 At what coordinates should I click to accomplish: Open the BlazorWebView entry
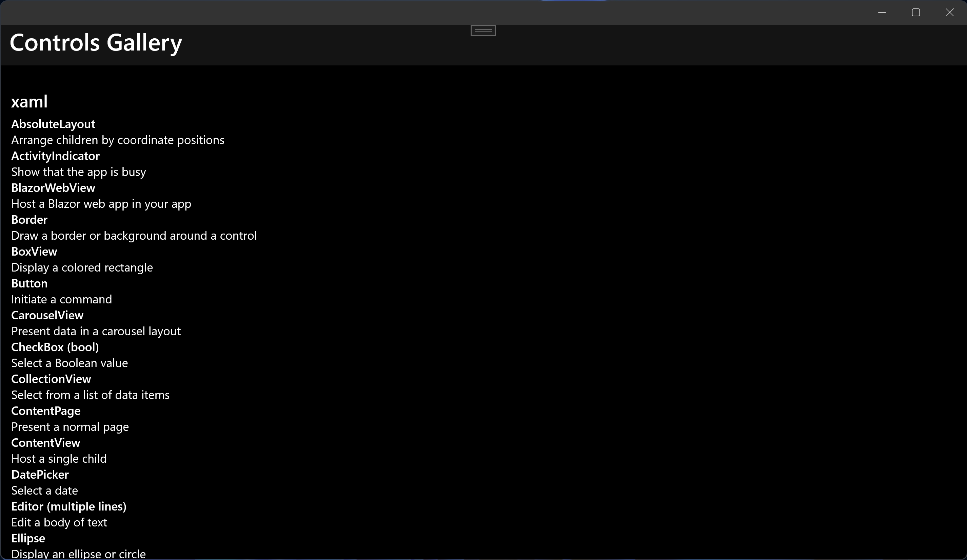pyautogui.click(x=53, y=188)
